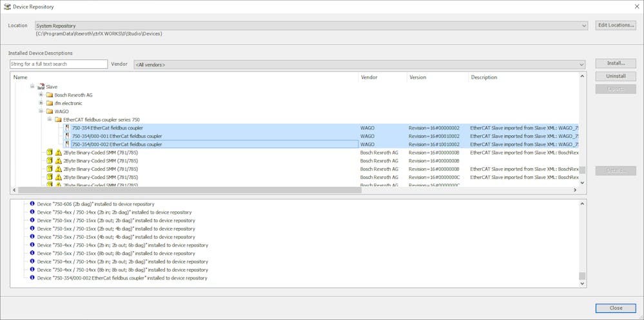The height and width of the screenshot is (320, 644).
Task: Click the device icon of 750-354/000-001 coupler
Action: coord(67,136)
